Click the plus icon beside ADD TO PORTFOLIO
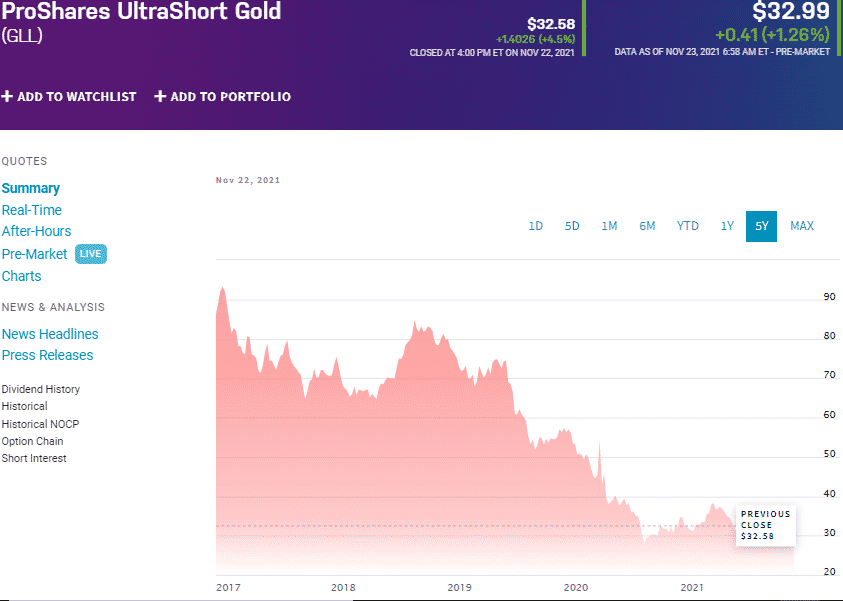Screen dimensions: 843x601 point(158,97)
